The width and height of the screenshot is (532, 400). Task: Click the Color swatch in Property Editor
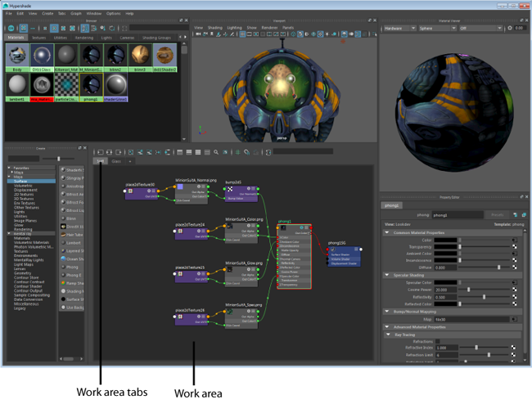click(x=445, y=240)
